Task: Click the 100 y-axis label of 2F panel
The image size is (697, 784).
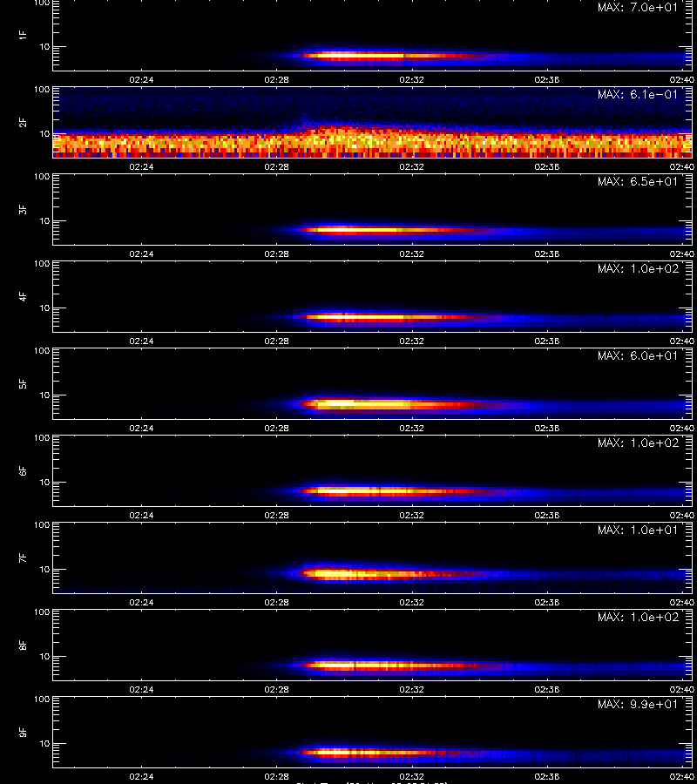Action: pyautogui.click(x=42, y=90)
